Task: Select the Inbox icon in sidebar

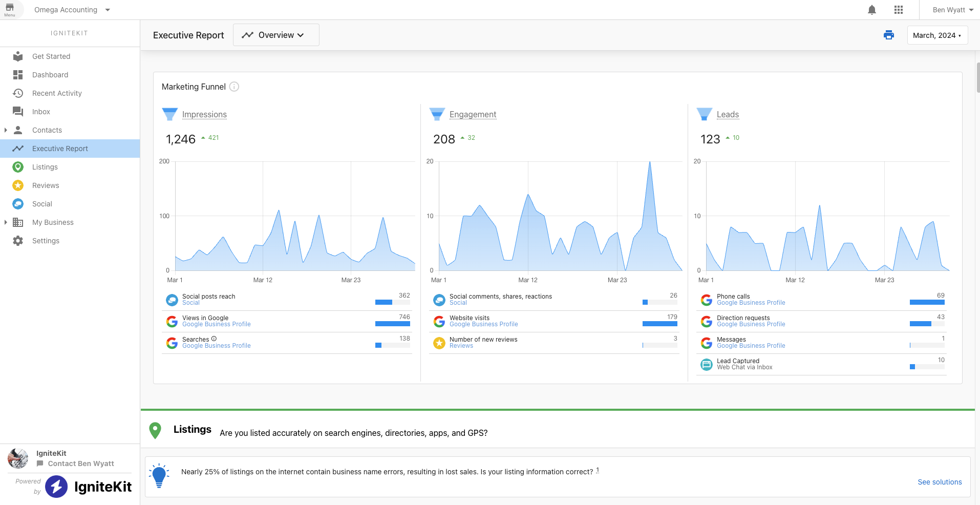Action: (x=17, y=112)
